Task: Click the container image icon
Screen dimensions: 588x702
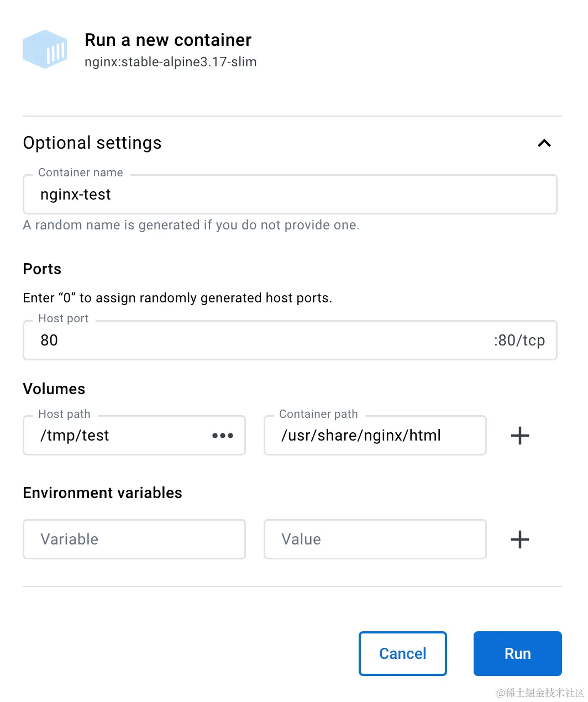Action: point(45,49)
